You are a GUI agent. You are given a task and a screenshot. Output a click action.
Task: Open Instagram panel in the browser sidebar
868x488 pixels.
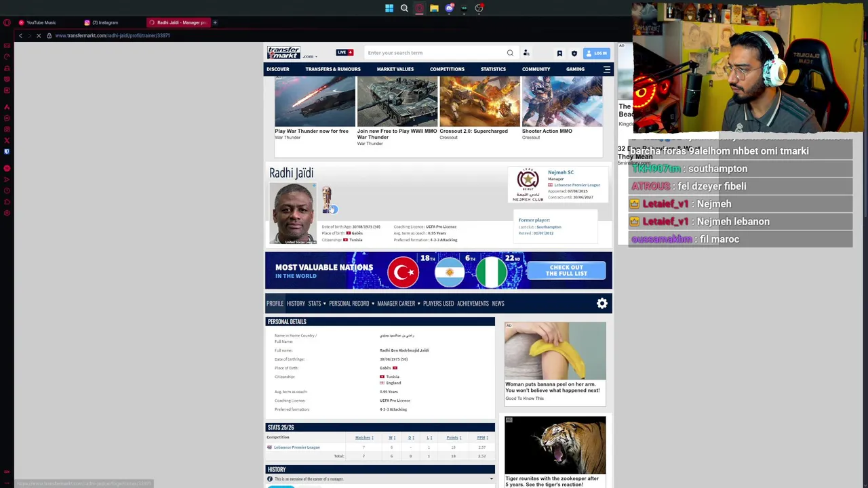coord(7,129)
